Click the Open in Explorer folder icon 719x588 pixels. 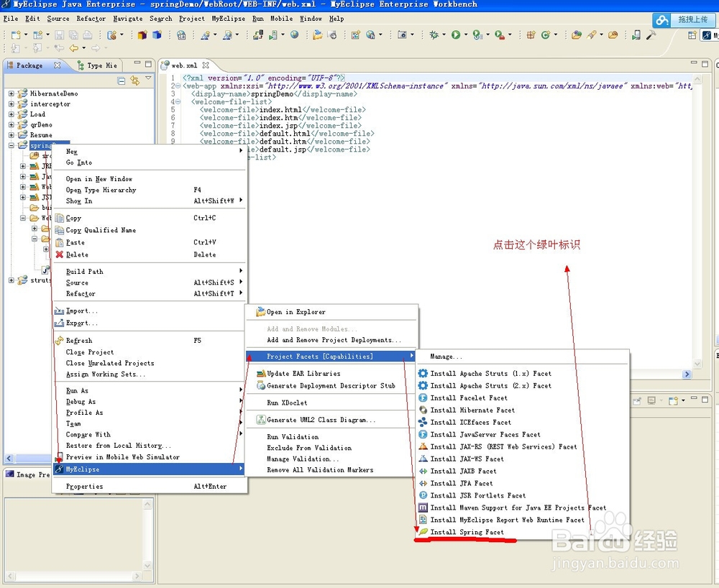point(260,312)
